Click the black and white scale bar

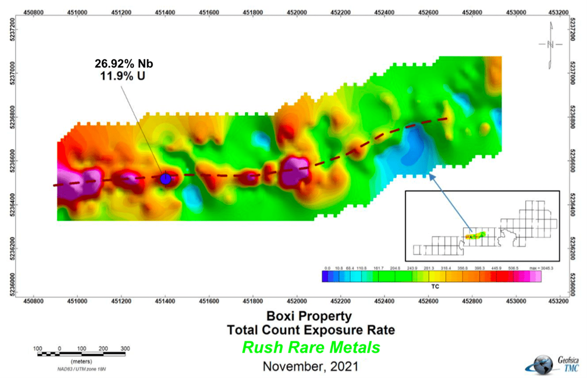[81, 354]
